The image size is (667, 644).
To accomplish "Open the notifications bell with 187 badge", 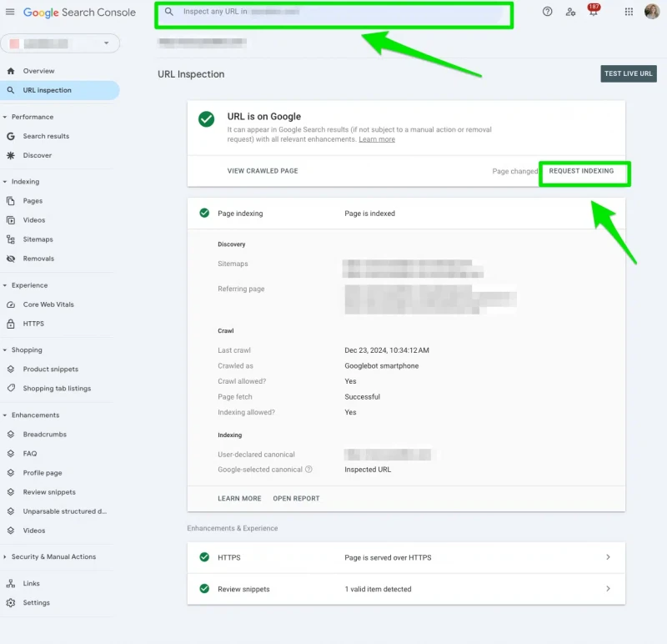I will point(594,10).
